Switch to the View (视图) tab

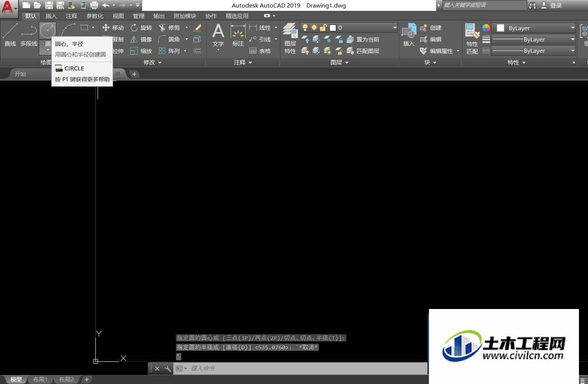[x=118, y=16]
